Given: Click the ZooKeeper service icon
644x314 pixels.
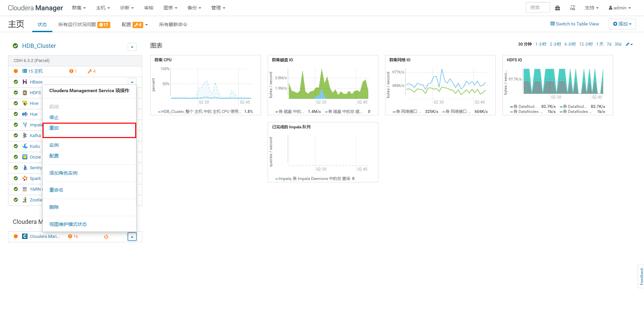Looking at the screenshot, I should (25, 200).
